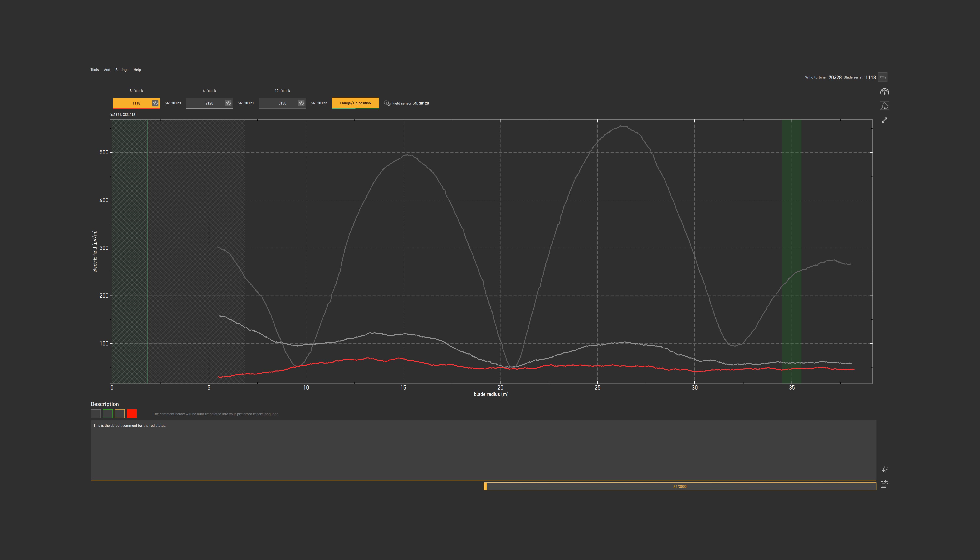
Task: Choose the red status color swatch
Action: click(x=132, y=414)
